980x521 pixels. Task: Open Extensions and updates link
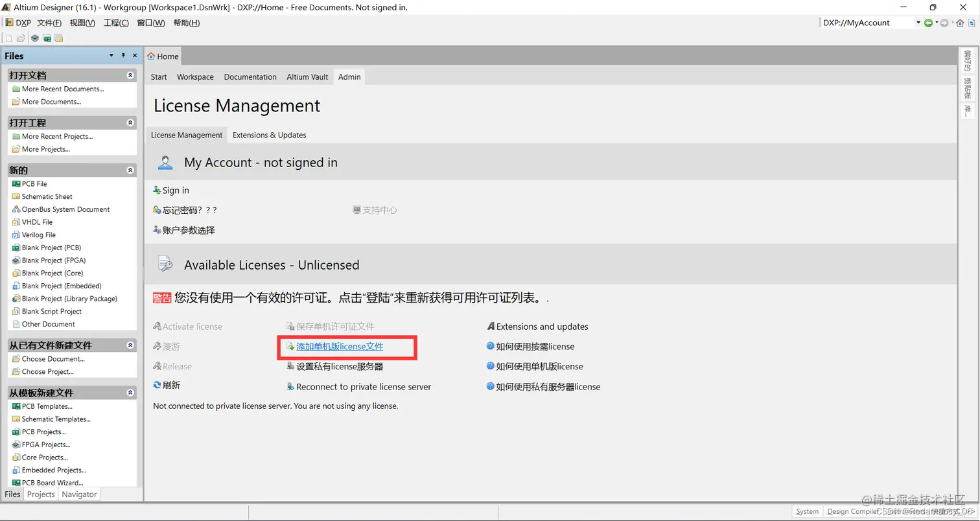[538, 327]
